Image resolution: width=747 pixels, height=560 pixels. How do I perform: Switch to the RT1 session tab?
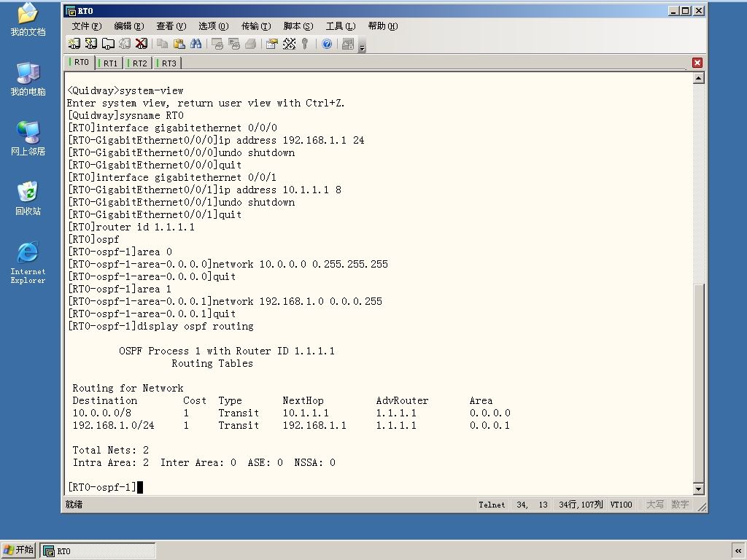pos(109,63)
